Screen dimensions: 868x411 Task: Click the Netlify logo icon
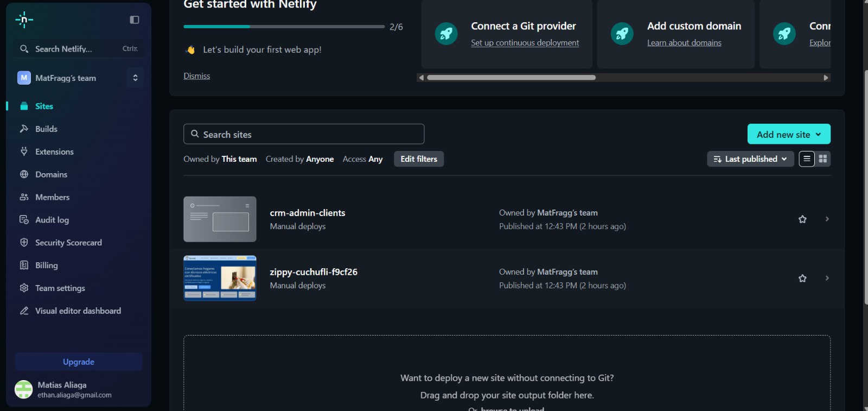click(x=24, y=20)
